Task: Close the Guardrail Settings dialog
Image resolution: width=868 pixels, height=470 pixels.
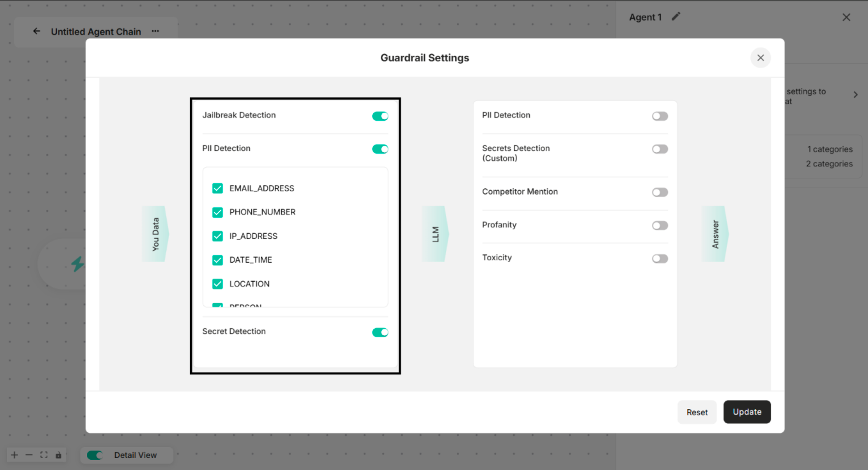Action: (760, 58)
